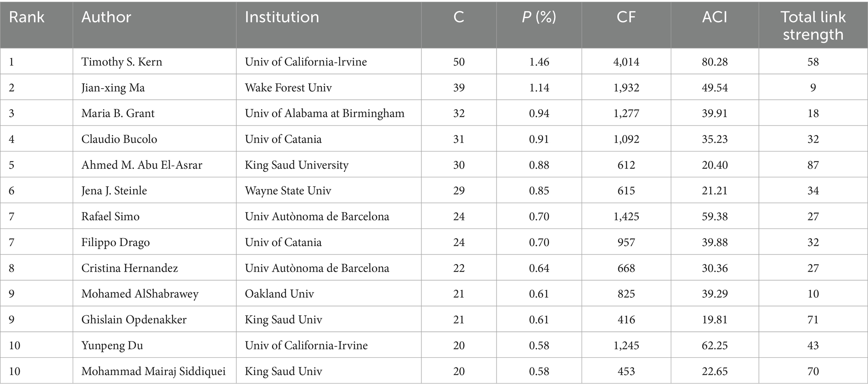
Task: Click the Wayne State Univ cell
Action: coord(288,191)
